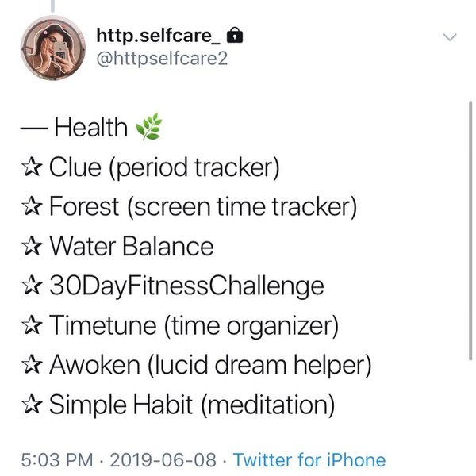This screenshot has width=476, height=476.
Task: Click the @httpselfcare2 handle
Action: click(x=161, y=59)
